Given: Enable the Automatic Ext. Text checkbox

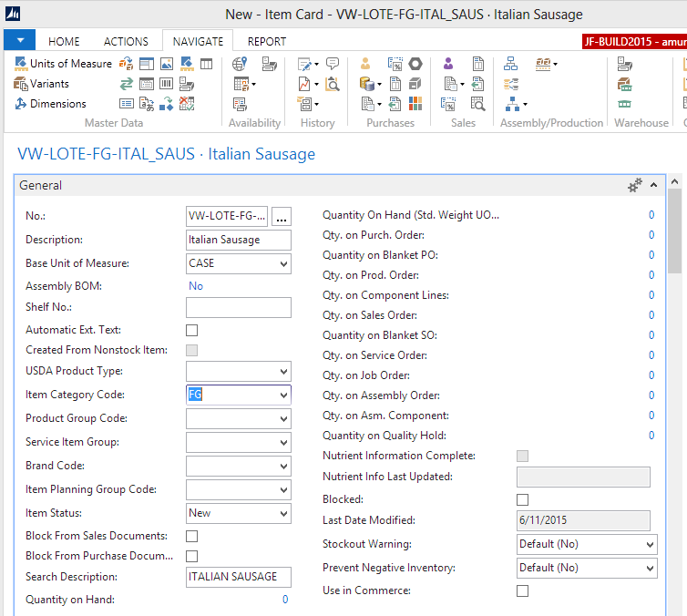Looking at the screenshot, I should point(191,330).
